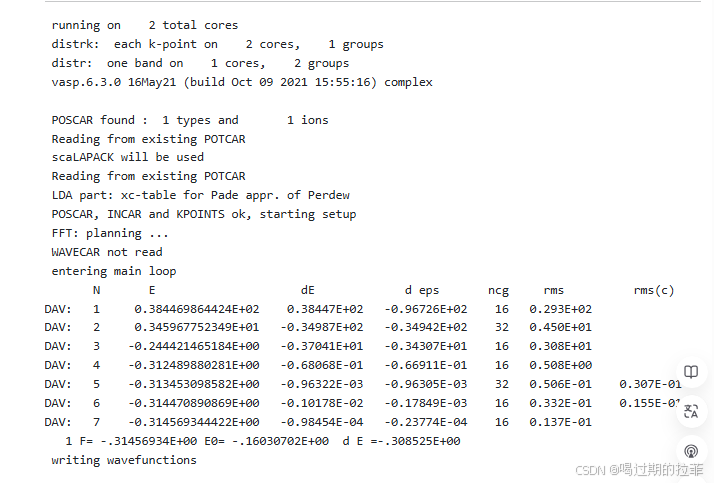
Task: Click the 'WAVECAR not read' line
Action: (x=106, y=252)
